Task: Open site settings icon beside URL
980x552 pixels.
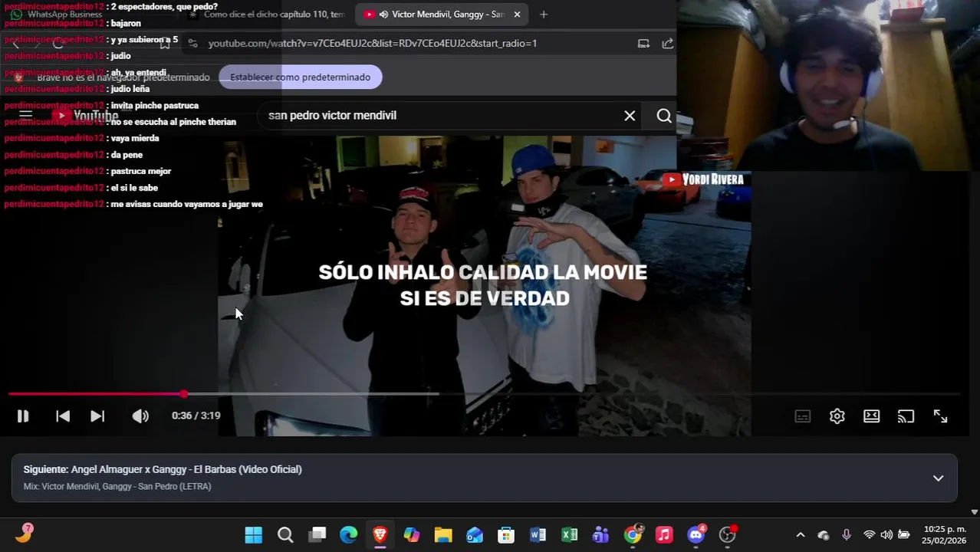Action: 192,44
